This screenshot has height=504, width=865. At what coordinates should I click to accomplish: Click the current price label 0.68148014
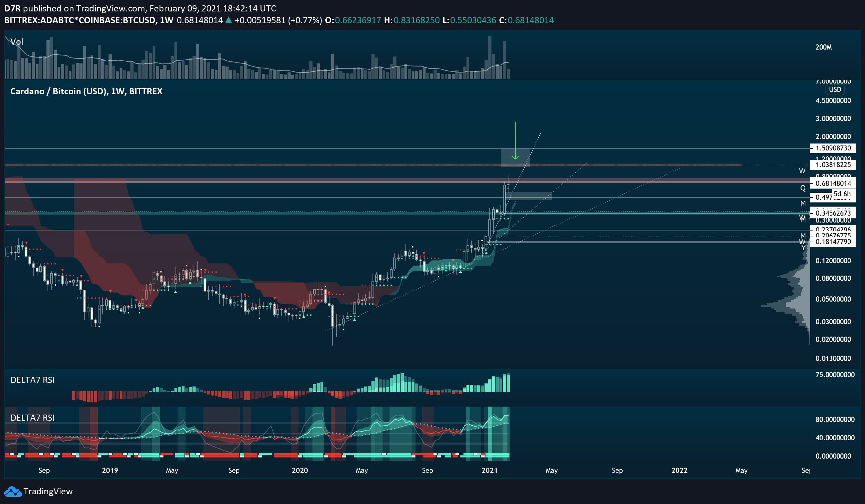pos(833,183)
